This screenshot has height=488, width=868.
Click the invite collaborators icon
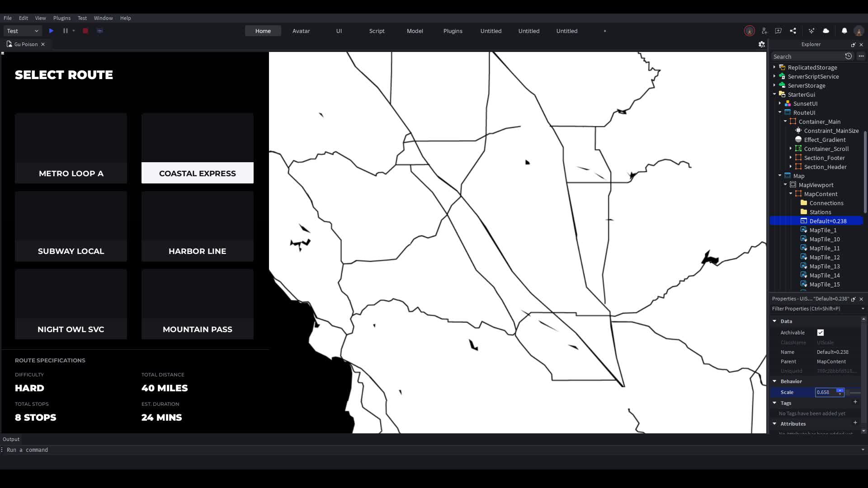764,31
